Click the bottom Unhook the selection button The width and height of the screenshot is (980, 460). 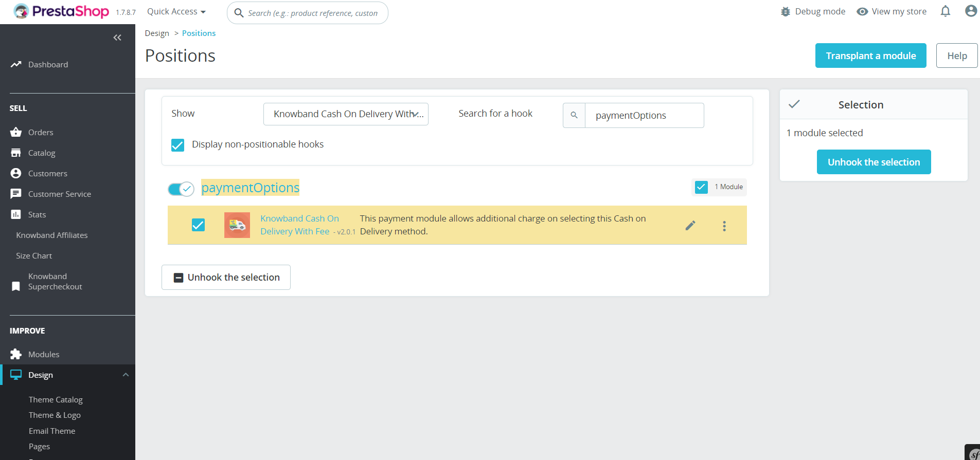[x=226, y=277]
